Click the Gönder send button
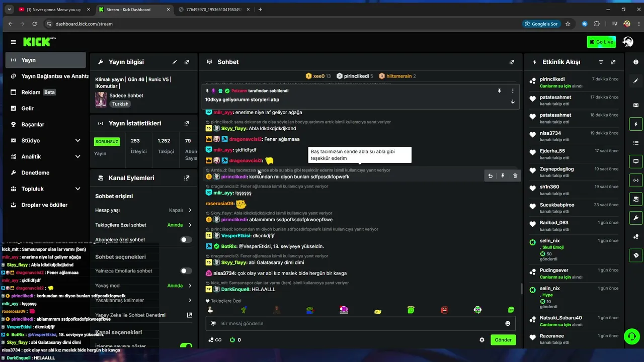 (503, 340)
